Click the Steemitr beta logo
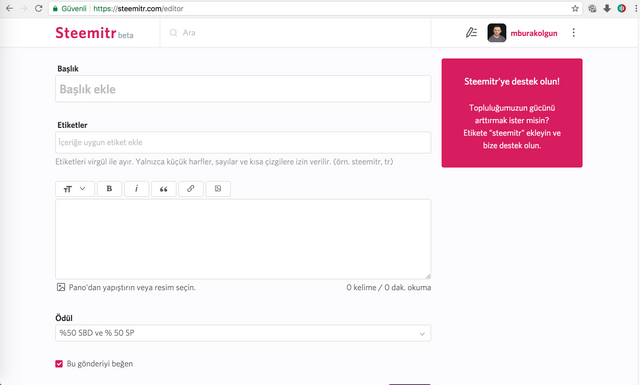 coord(94,33)
